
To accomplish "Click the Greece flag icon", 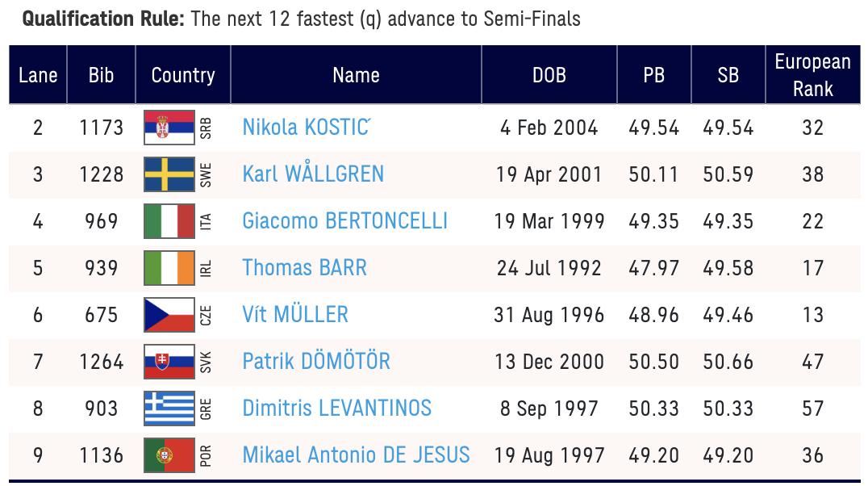I will pos(169,408).
